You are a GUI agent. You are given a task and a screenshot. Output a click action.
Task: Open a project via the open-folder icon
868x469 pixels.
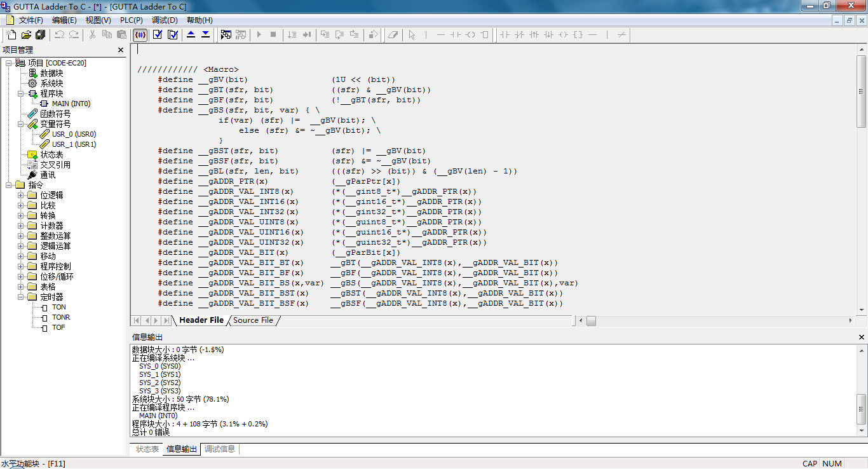pyautogui.click(x=26, y=34)
